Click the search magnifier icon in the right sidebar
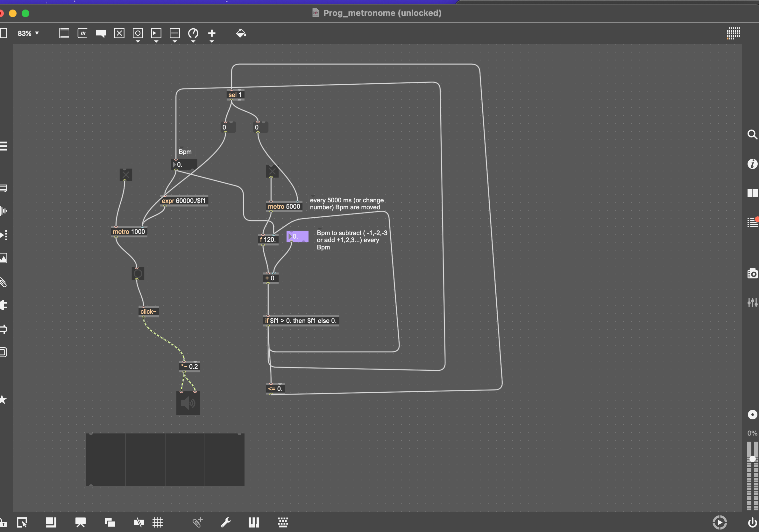The height and width of the screenshot is (532, 759). (x=752, y=135)
